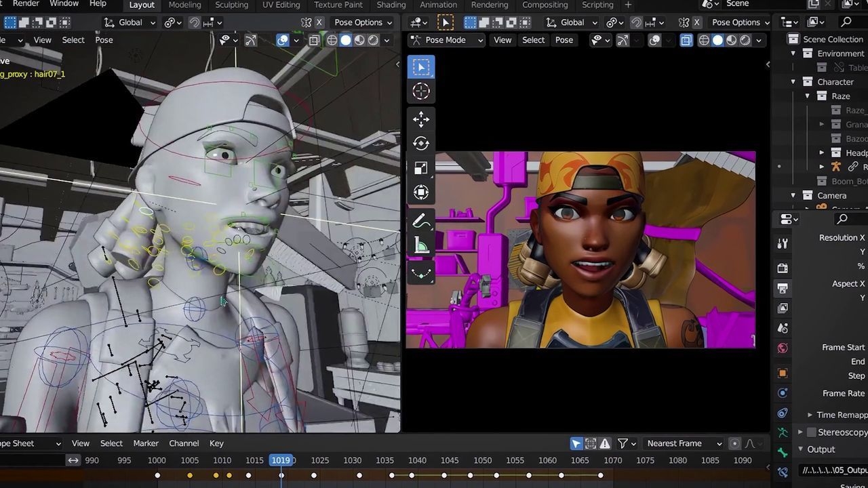
Task: Toggle X-axis mirror in the left viewport header
Action: tap(319, 22)
